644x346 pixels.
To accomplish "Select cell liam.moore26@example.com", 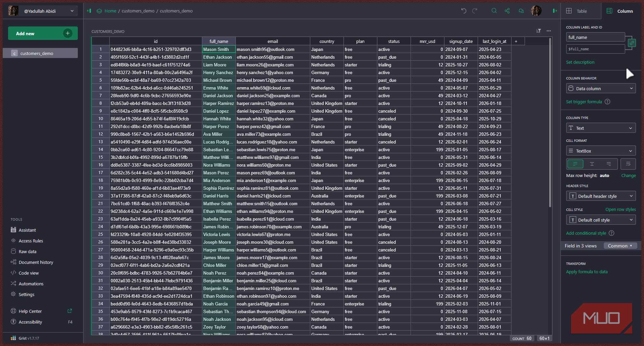I will point(273,65).
